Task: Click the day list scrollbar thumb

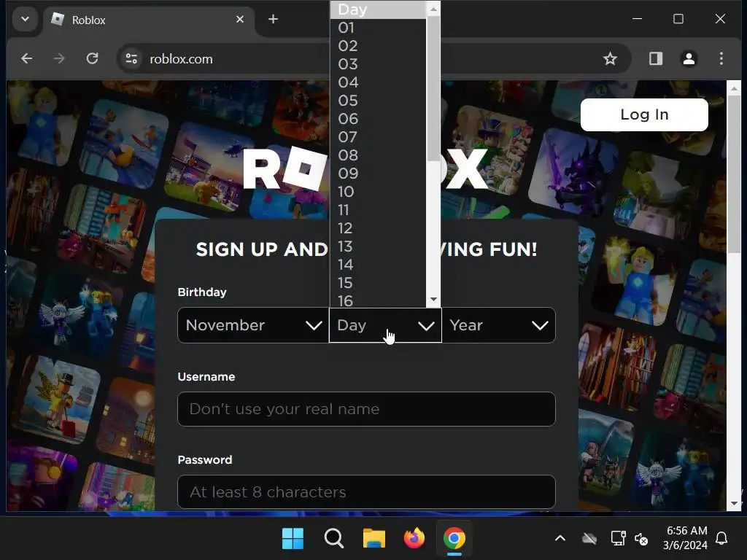Action: (x=433, y=88)
